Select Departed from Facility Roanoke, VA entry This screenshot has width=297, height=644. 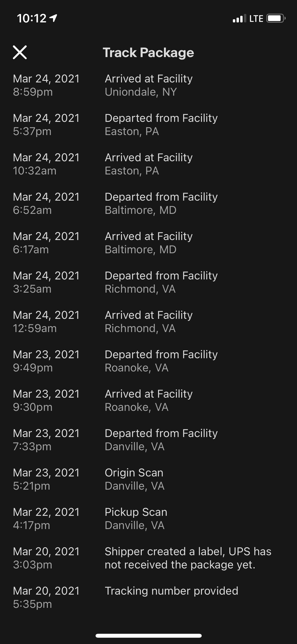tap(148, 361)
